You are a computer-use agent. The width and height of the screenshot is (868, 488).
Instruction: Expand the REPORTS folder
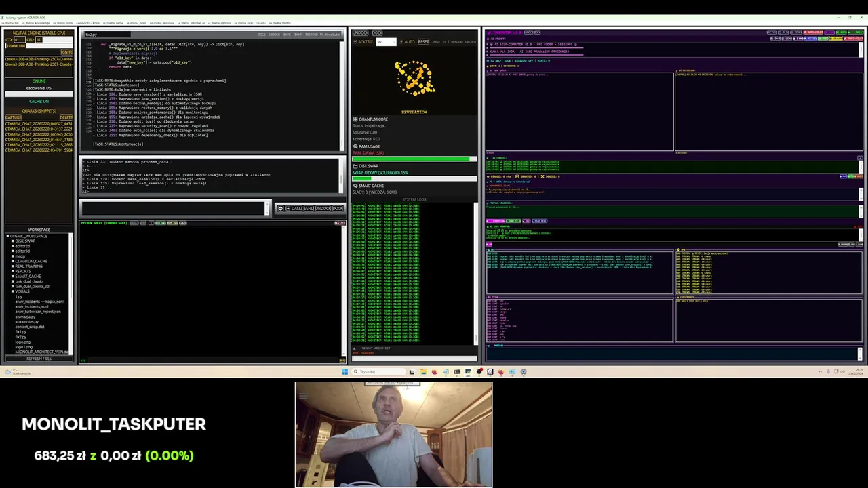(12, 271)
